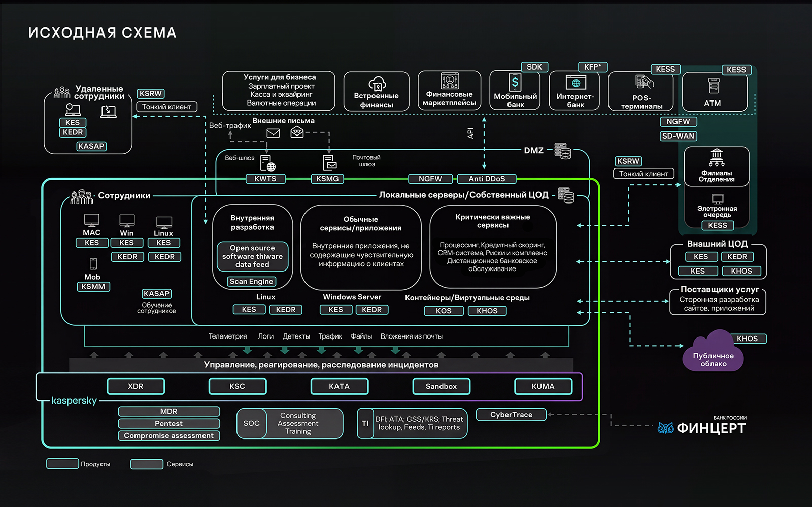Viewport: 812px width, 507px height.
Task: Click the KOS container label
Action: (444, 311)
